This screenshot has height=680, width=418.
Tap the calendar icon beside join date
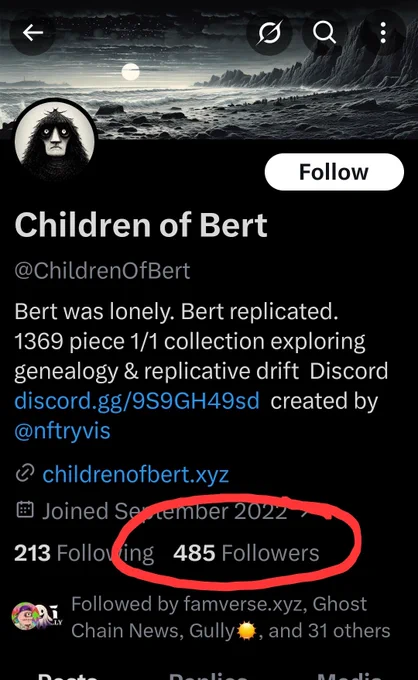25,510
